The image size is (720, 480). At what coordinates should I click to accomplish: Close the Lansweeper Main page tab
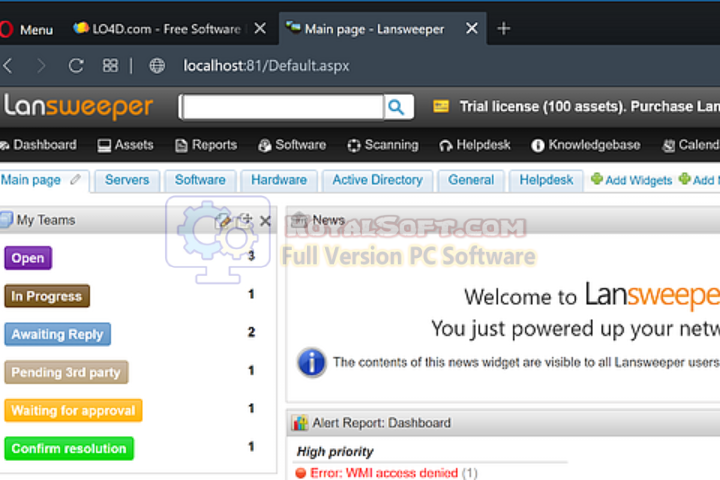(x=472, y=28)
